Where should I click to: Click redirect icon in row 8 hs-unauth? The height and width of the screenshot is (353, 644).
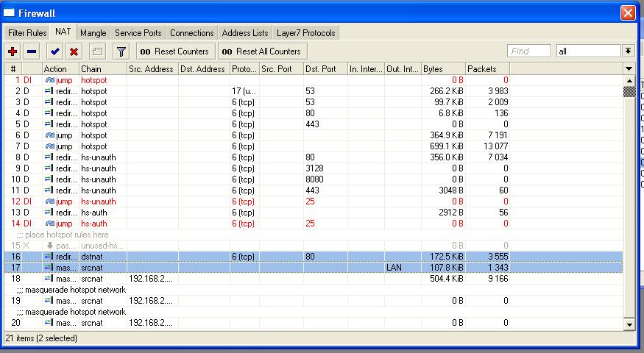pos(49,157)
